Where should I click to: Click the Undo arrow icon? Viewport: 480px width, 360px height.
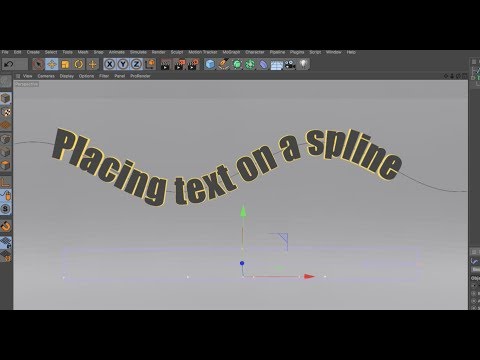pyautogui.click(x=9, y=64)
